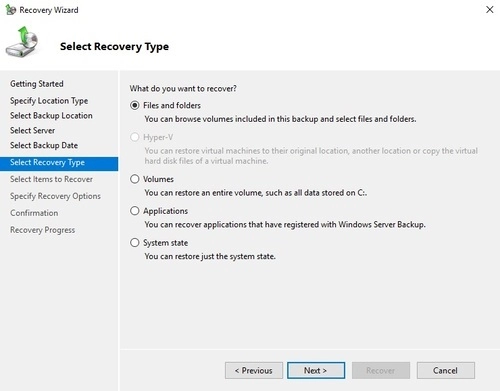Click the 'restore an entire volume' description
Viewport: 500px width, 391px height.
(x=256, y=193)
